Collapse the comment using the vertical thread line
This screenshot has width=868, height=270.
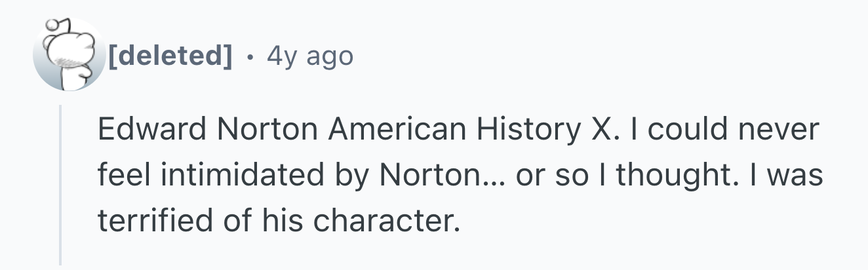(61, 185)
